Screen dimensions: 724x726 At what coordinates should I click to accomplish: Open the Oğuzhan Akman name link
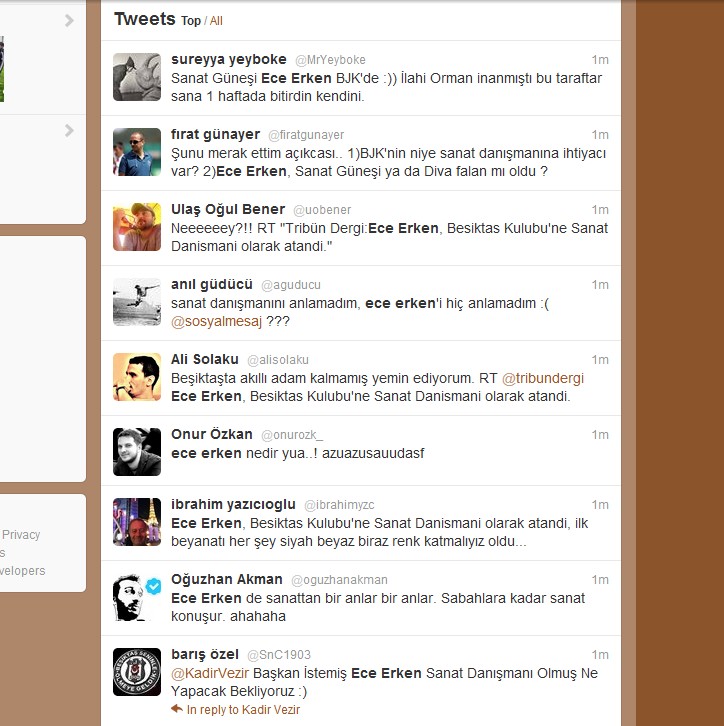pyautogui.click(x=227, y=579)
